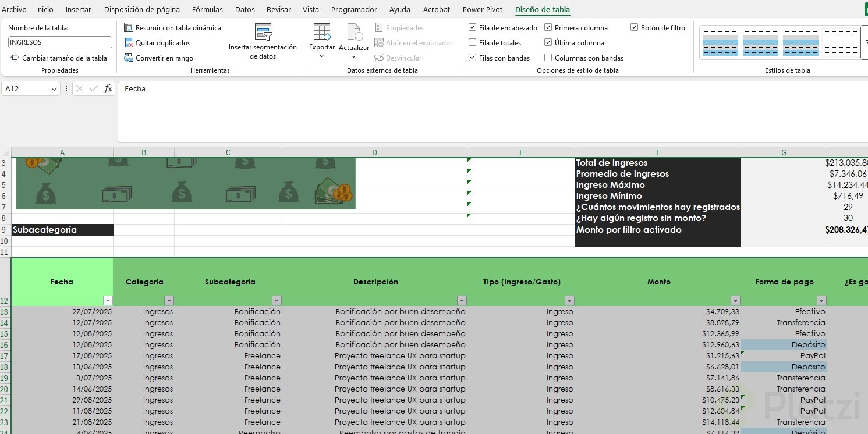
Task: Open the Descripción column filter dropdown
Action: click(462, 301)
